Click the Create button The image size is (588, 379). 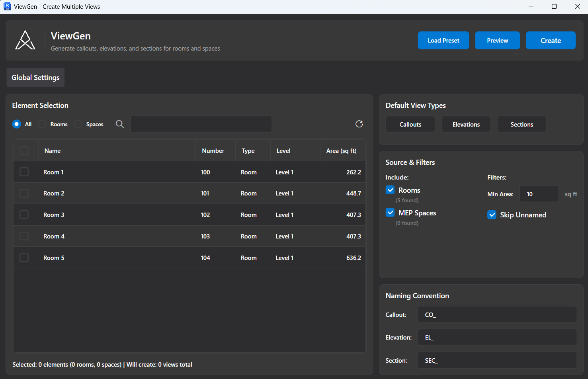click(551, 41)
